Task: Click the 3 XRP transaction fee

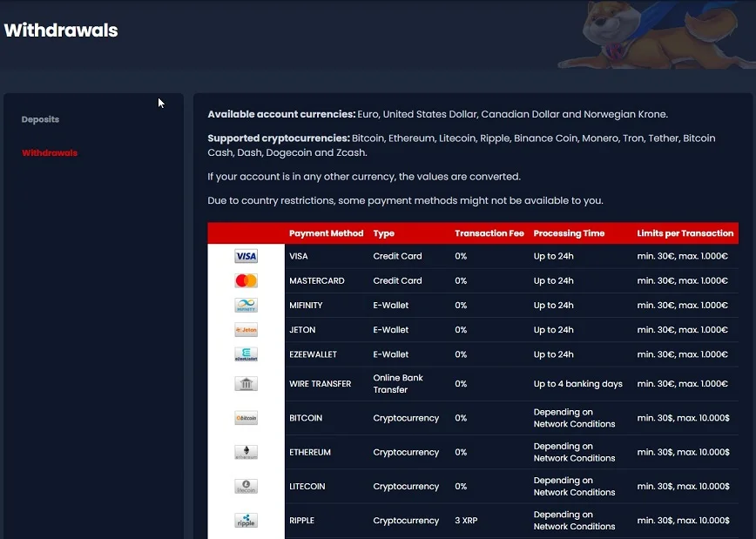Action: click(x=466, y=521)
